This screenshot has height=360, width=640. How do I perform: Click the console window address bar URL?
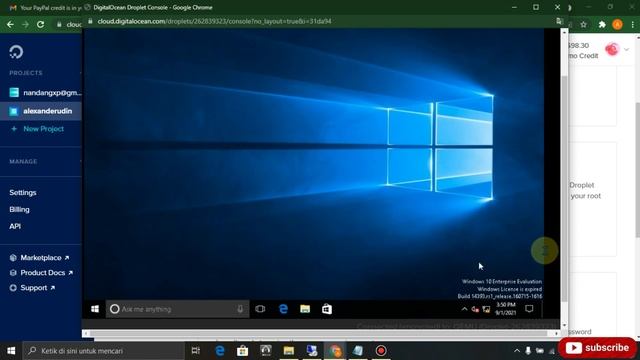tap(214, 21)
